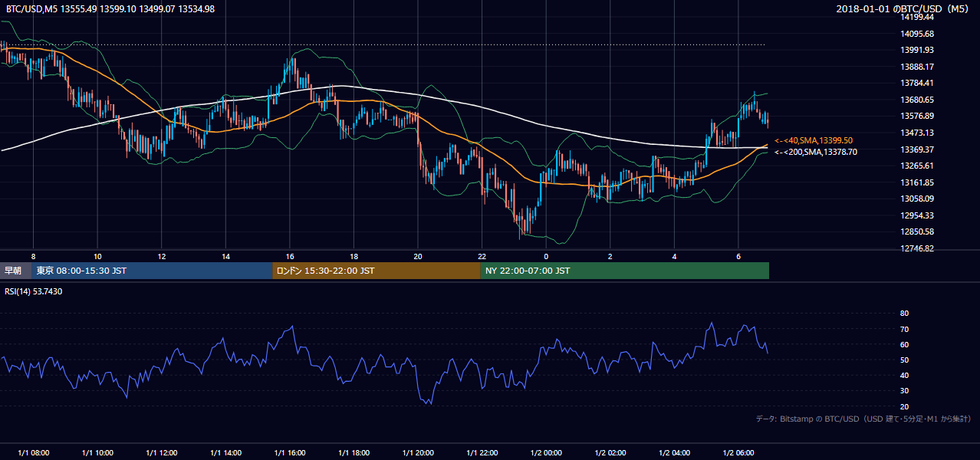Click price axis value 13058.09

(917, 199)
